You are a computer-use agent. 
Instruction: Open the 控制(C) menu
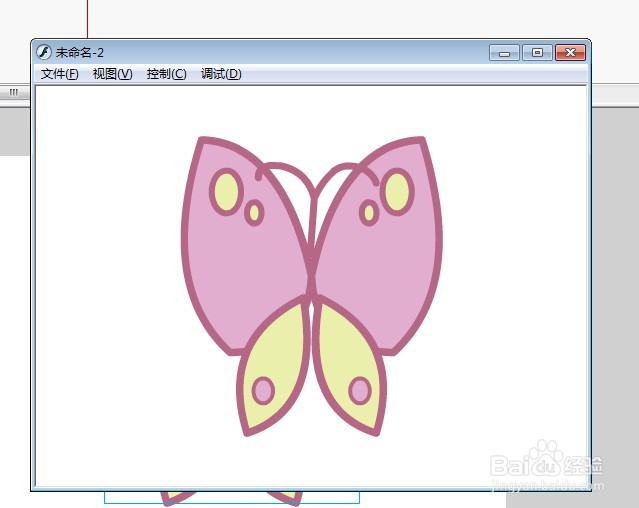166,74
